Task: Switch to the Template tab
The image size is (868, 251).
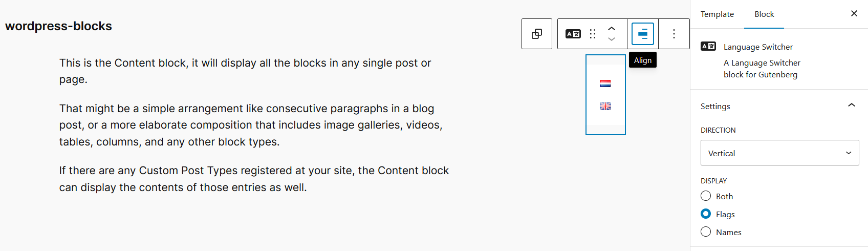Action: [717, 14]
